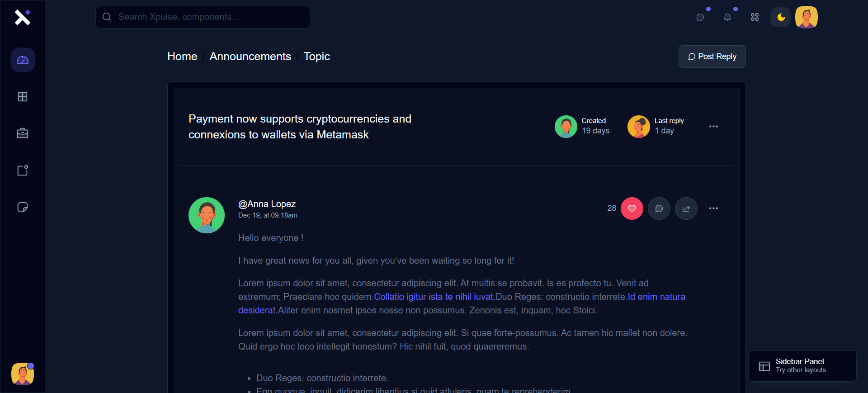
Task: Open the sticky note sidebar icon
Action: tap(23, 207)
